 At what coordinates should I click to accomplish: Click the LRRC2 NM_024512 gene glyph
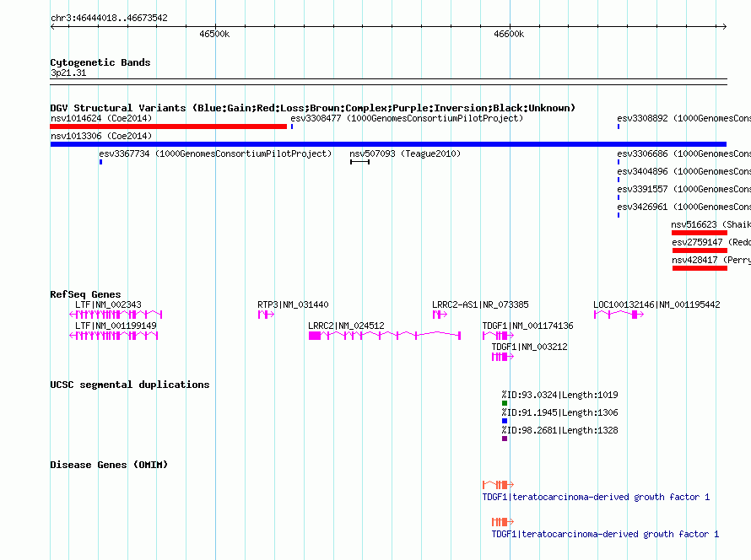(385, 336)
